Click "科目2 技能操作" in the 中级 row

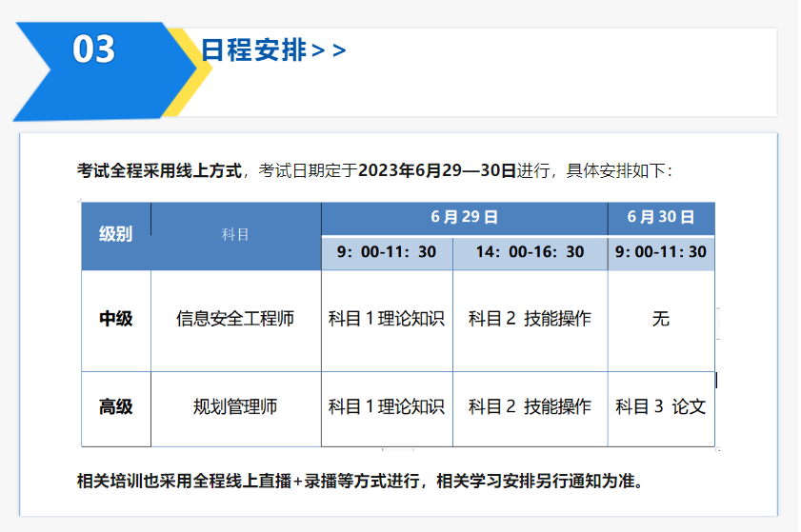coord(530,320)
